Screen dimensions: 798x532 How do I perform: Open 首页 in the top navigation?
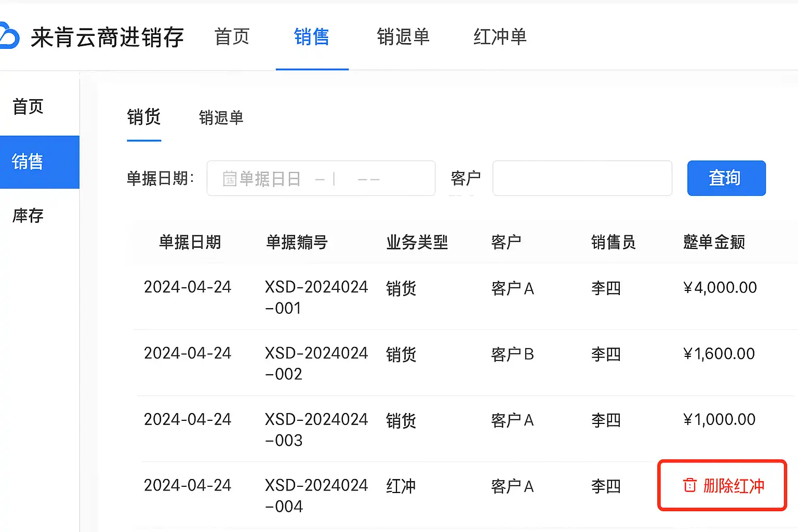[232, 37]
